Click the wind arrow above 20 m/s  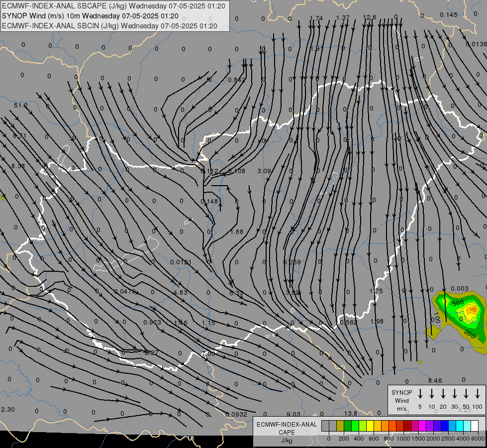click(443, 394)
